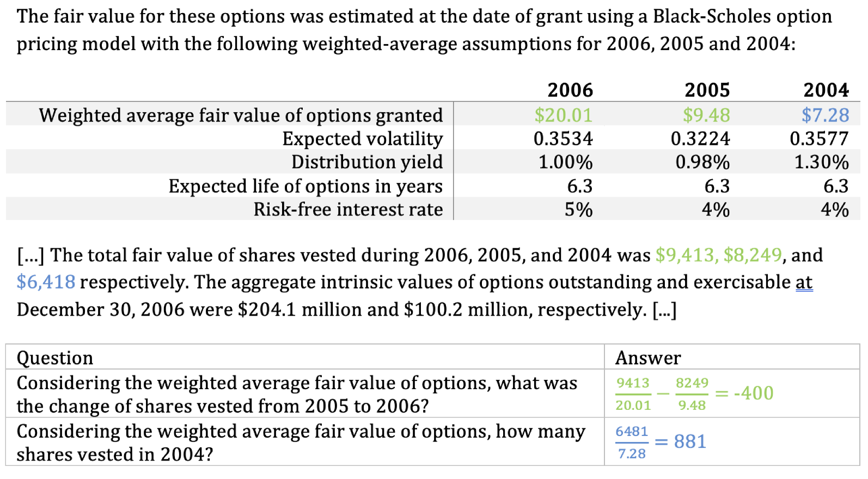Screen dimensions: 868x479
Task: Click the Risk-free interest rate label
Action: click(x=348, y=210)
